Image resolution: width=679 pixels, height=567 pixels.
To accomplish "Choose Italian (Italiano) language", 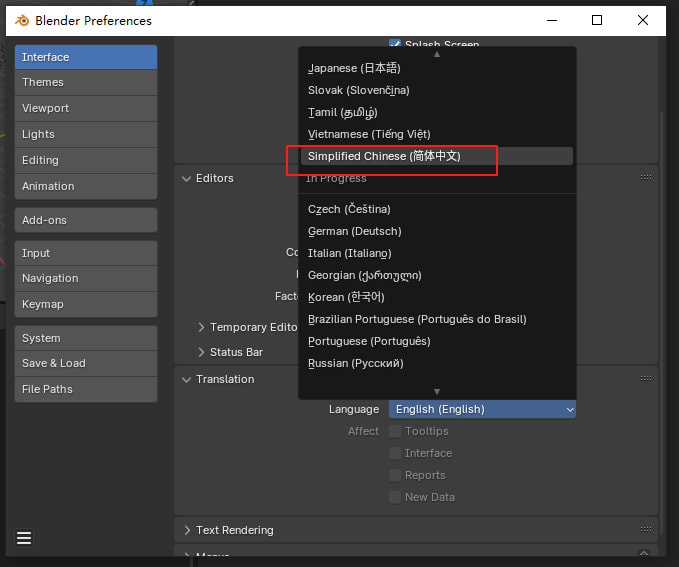I will pyautogui.click(x=437, y=253).
